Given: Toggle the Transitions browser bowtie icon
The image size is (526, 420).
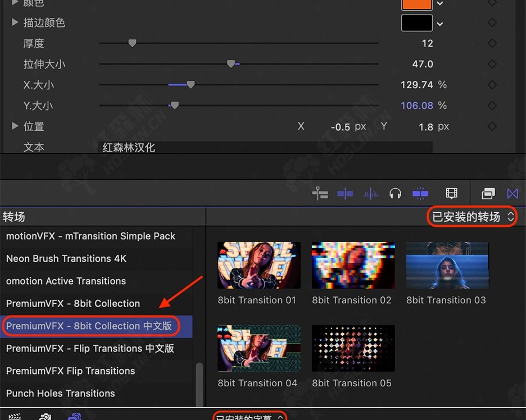Looking at the screenshot, I should 513,193.
